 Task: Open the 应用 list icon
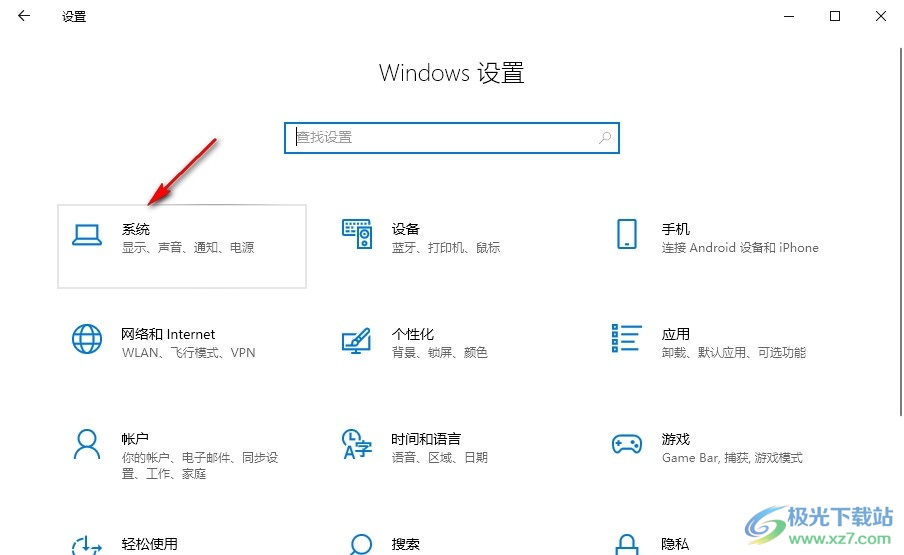[626, 338]
